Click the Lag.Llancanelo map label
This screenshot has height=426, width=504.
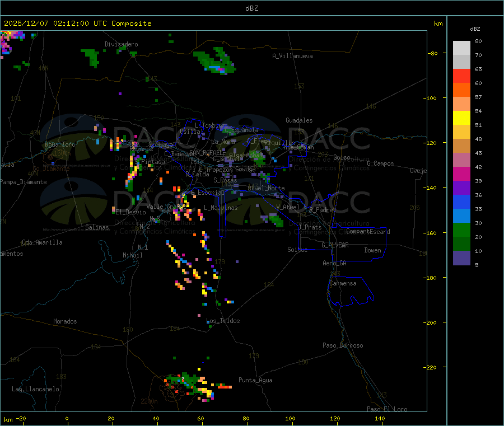click(x=36, y=389)
